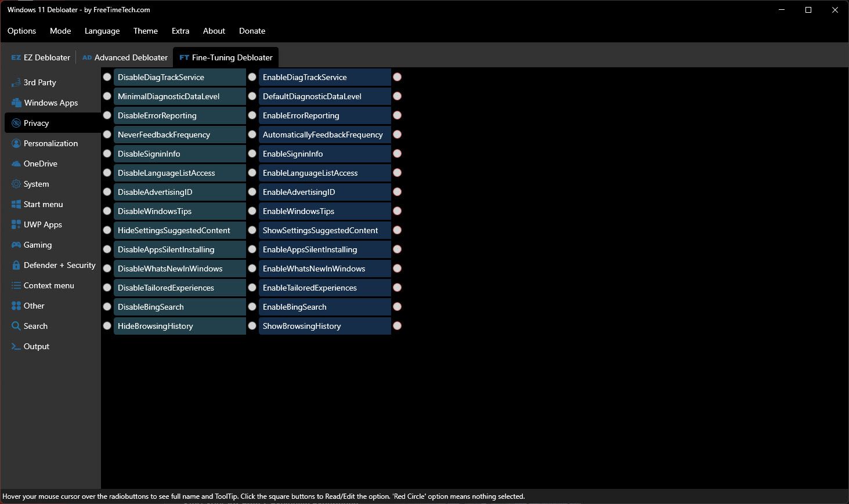Select radio button left of DisableAppsSilentInstalling
Screen dimensions: 849x504
(x=107, y=249)
